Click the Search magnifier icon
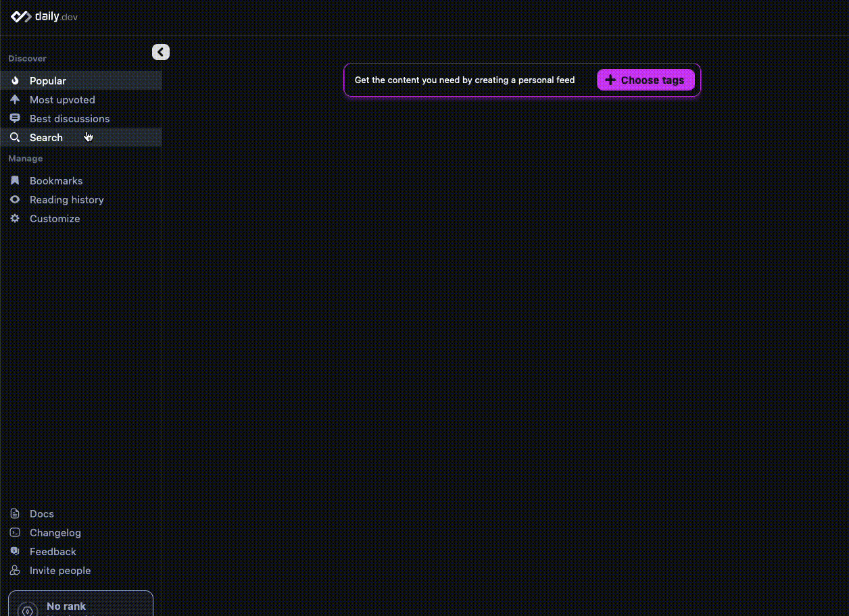The image size is (849, 616). (x=15, y=137)
